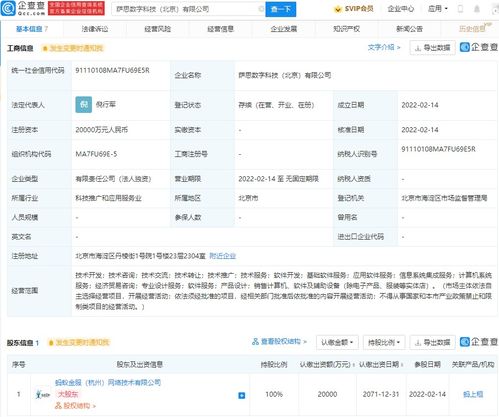
Task: Open legal representative 倪行军 profile
Action: pyautogui.click(x=106, y=105)
